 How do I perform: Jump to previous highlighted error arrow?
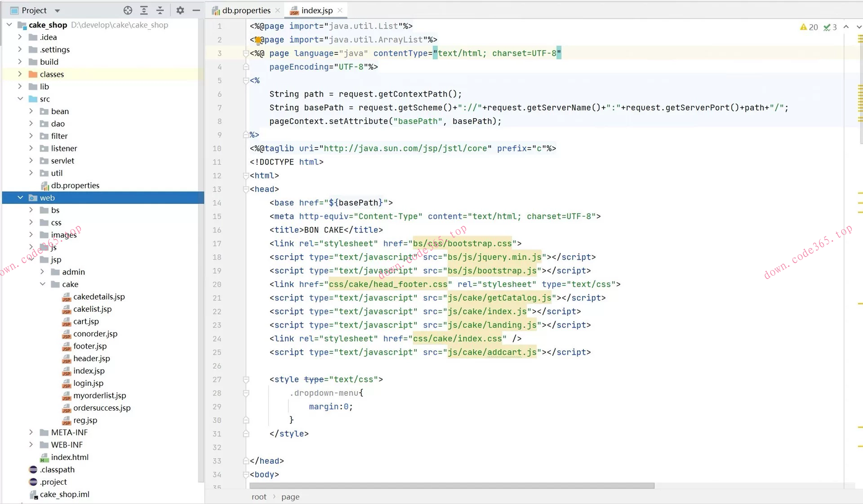(x=846, y=27)
